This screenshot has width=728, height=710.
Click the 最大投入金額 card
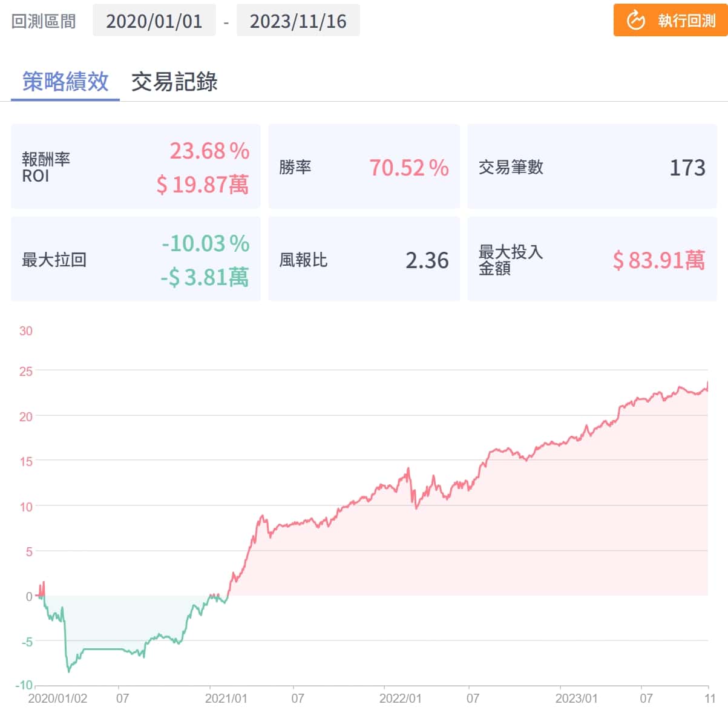tap(592, 260)
